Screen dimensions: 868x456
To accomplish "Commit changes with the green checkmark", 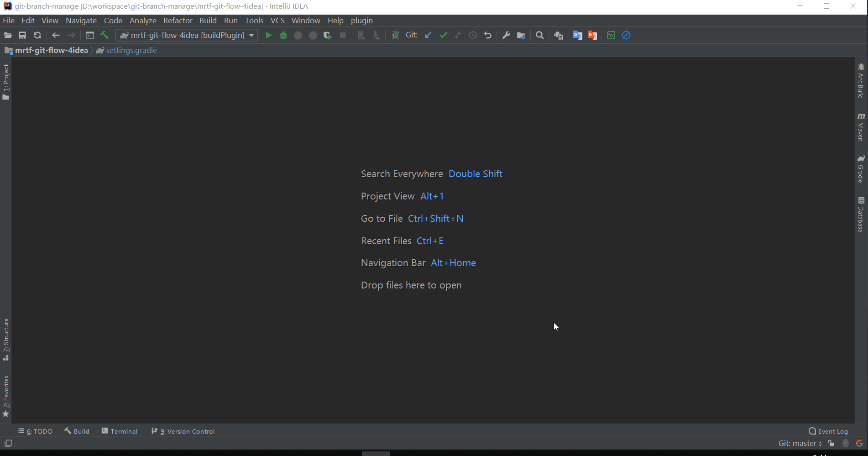I will 443,35.
